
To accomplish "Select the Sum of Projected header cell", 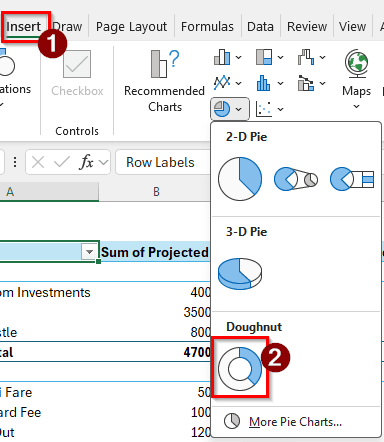I will [x=155, y=252].
